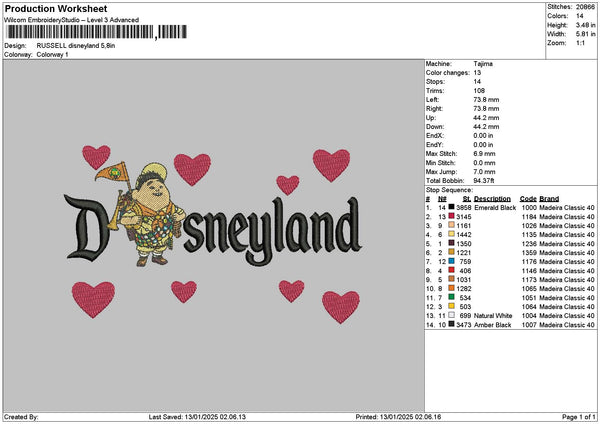Click the Trims value 108
The image size is (600, 424).
pyautogui.click(x=479, y=91)
